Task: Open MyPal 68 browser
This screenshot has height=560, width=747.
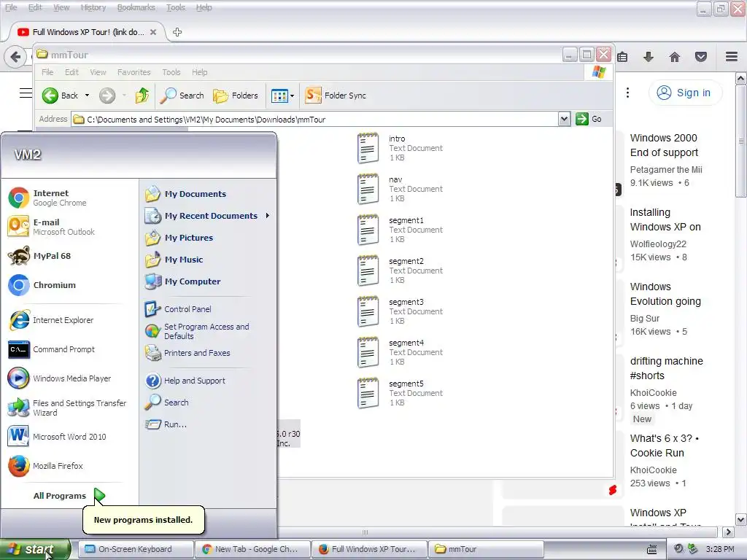Action: pyautogui.click(x=40, y=256)
